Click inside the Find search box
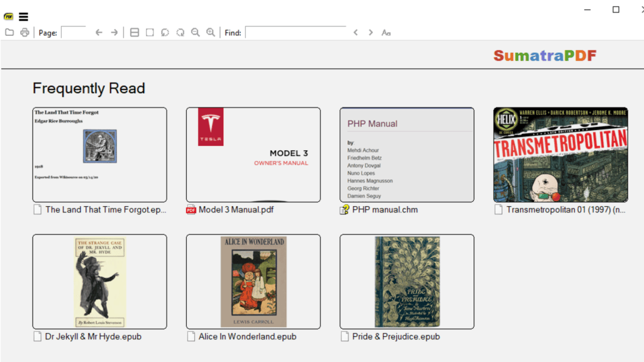The height and width of the screenshot is (362, 644). (x=296, y=32)
